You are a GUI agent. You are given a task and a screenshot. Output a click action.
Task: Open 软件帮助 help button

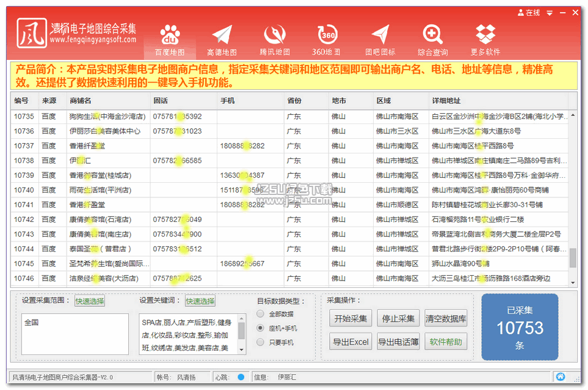coord(446,342)
